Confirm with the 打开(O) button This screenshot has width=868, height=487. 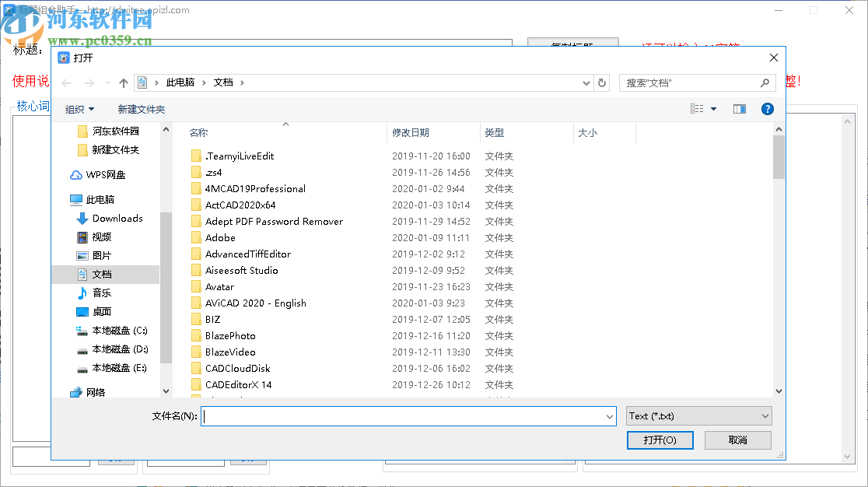click(660, 440)
